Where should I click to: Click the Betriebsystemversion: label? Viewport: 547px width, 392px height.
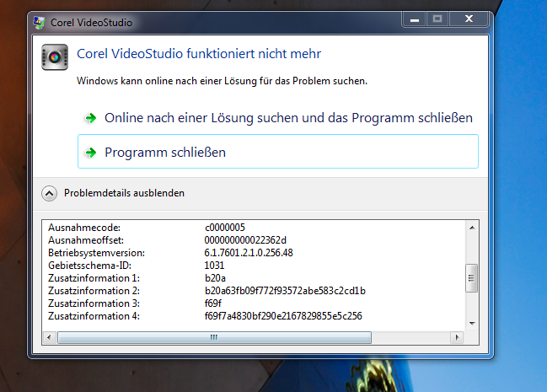coord(96,253)
